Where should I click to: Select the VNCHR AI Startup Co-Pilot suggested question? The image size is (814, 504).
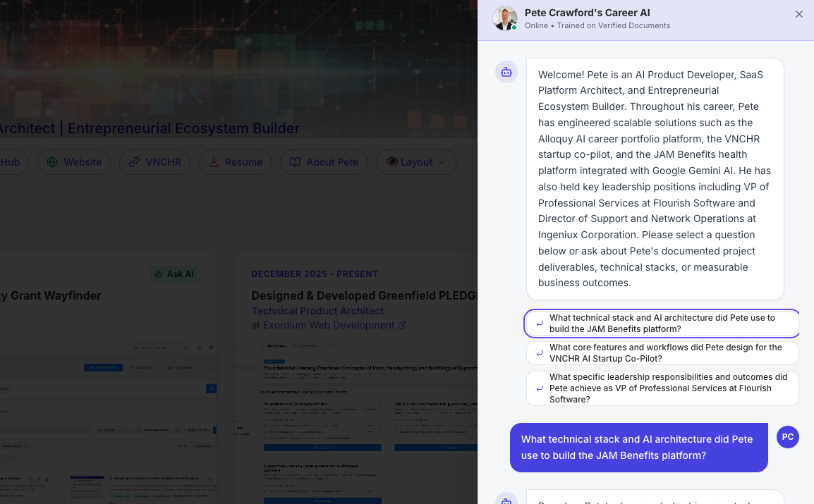point(662,353)
